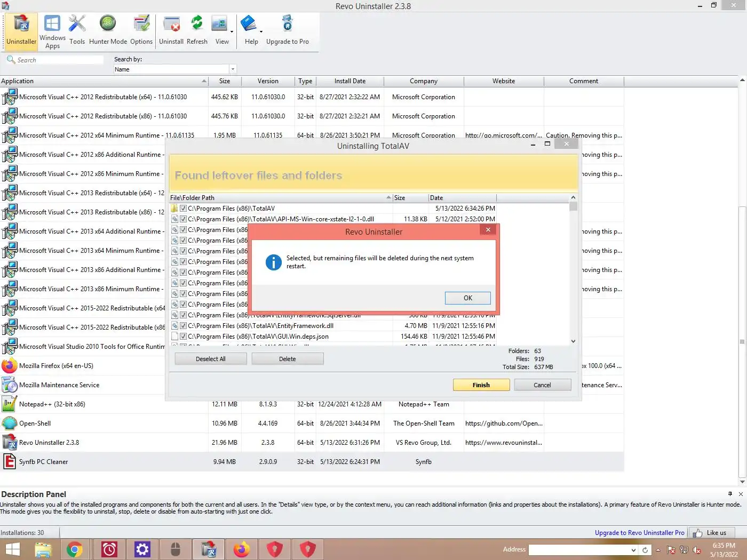747x560 pixels.
Task: Click the main list scroll-up arrow
Action: point(742,81)
